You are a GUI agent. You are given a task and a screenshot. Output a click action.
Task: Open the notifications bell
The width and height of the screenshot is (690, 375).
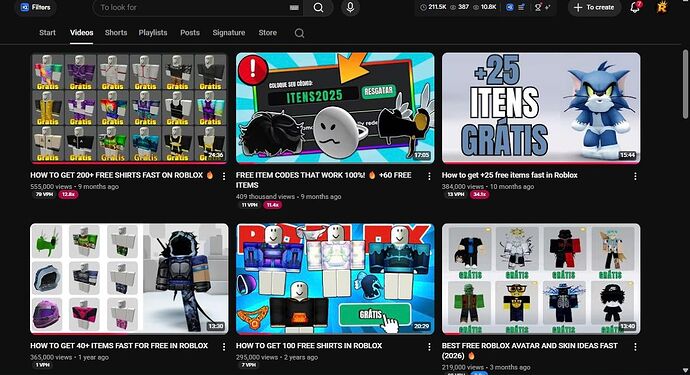coord(635,7)
